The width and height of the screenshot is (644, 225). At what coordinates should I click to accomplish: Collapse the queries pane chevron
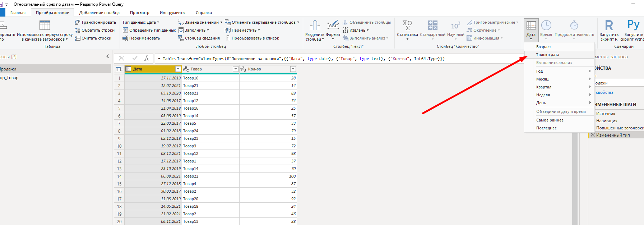coord(107,56)
